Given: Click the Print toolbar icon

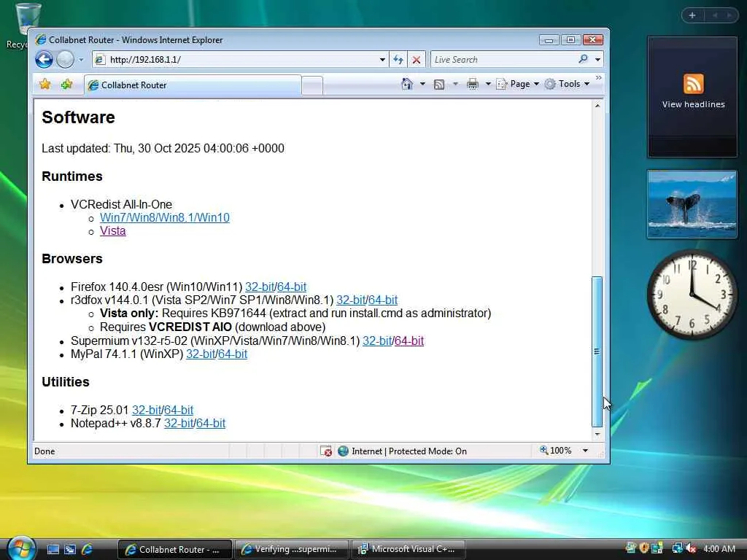Looking at the screenshot, I should (x=472, y=84).
